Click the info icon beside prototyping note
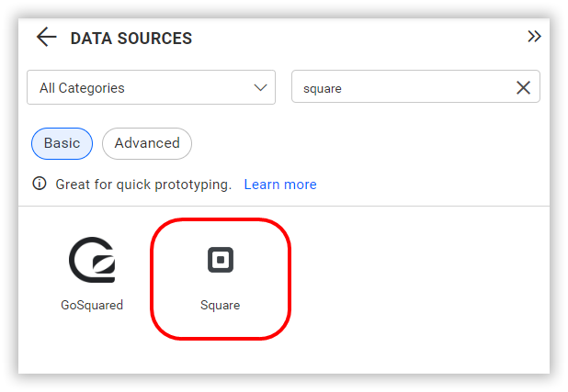The height and width of the screenshot is (392, 568). (40, 184)
